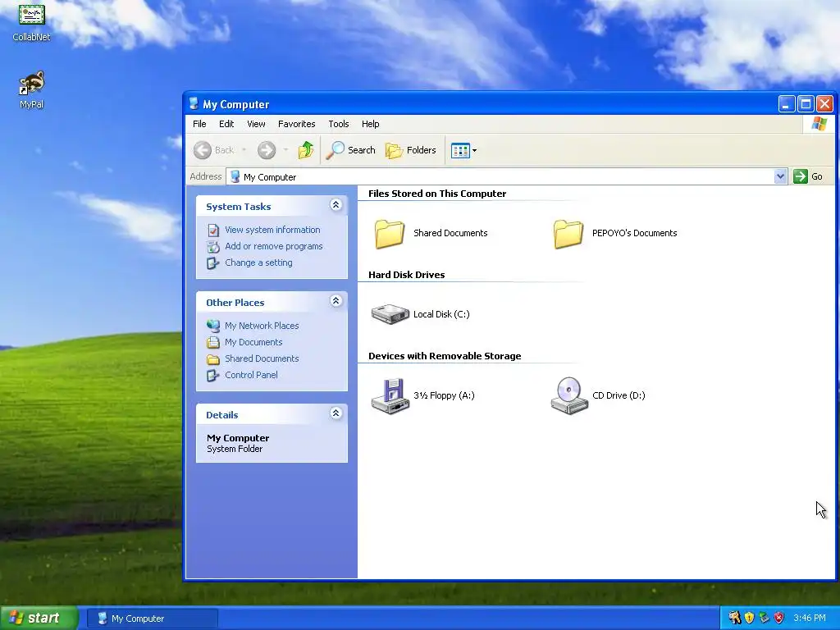The height and width of the screenshot is (630, 840).
Task: Click the Forward arrow button
Action: pos(267,150)
